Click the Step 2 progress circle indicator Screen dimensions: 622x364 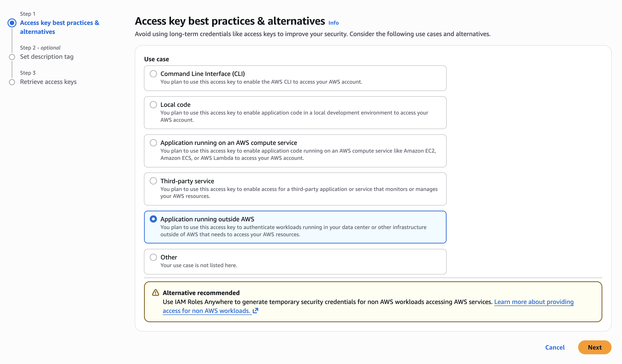coord(12,57)
